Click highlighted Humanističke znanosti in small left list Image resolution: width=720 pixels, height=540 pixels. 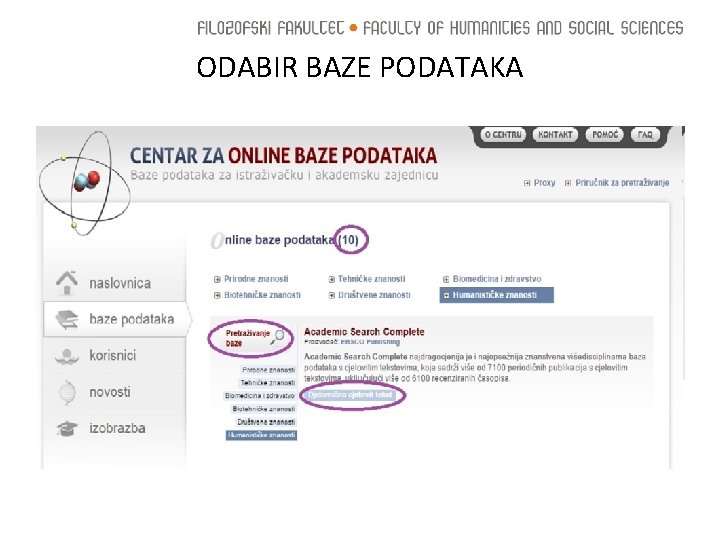tap(261, 435)
